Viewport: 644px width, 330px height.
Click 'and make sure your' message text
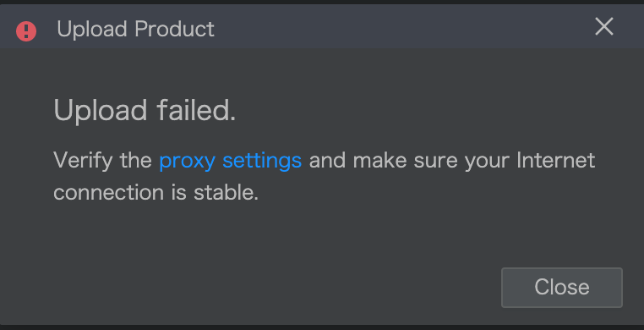(409, 161)
